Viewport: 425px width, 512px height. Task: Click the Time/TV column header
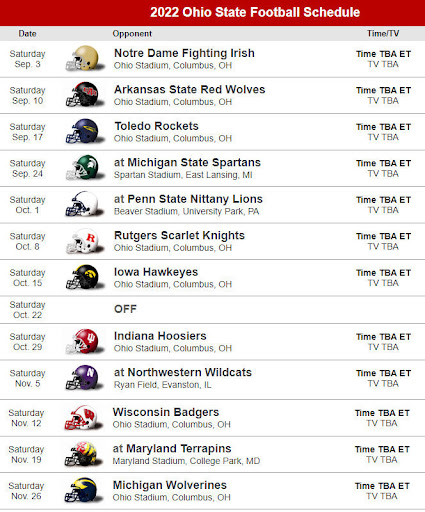383,34
